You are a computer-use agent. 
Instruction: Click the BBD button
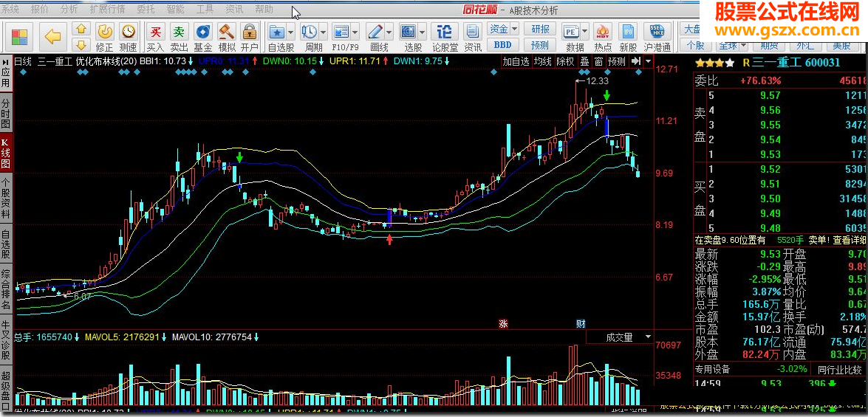[x=502, y=45]
